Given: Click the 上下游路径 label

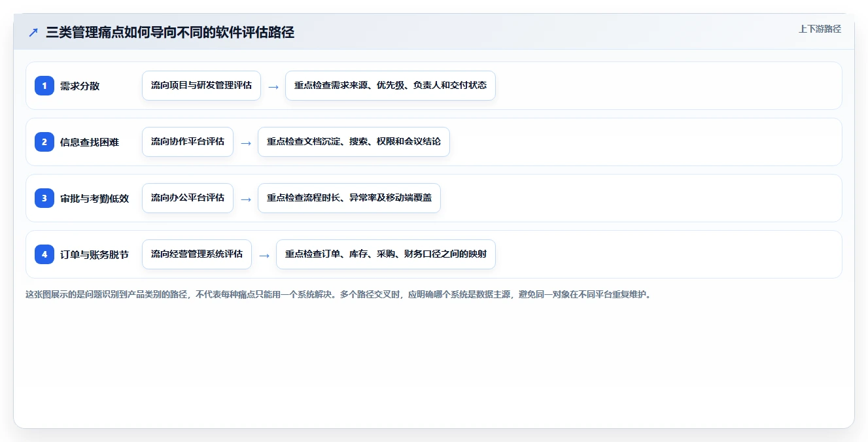Looking at the screenshot, I should coord(820,29).
